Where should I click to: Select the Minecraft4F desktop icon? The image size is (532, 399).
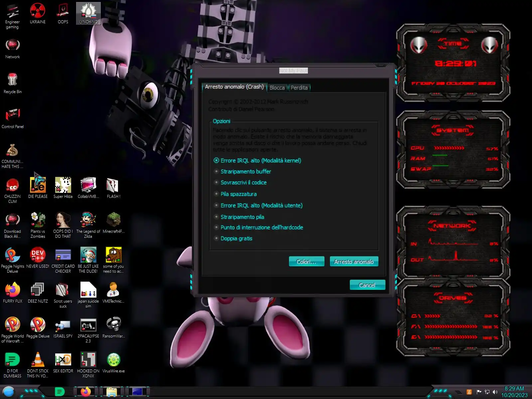(113, 223)
